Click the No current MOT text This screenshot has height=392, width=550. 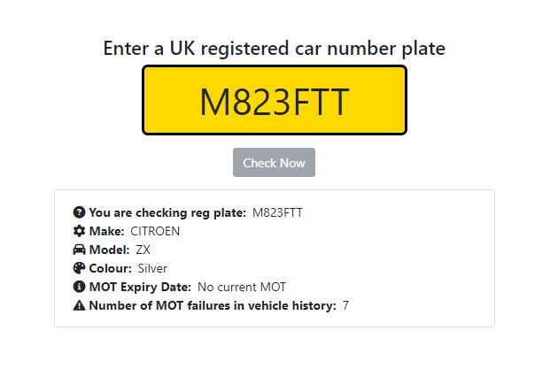(242, 287)
